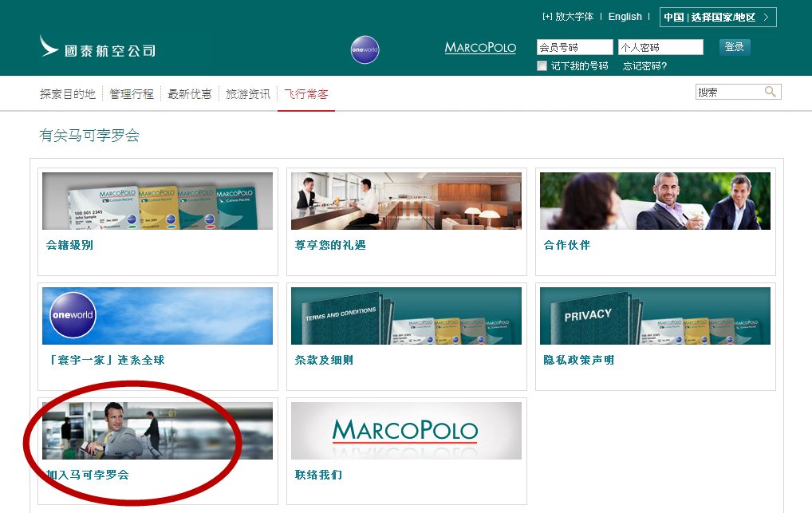
Task: Click the oneworld logo thumbnail for 「寰宇一家」连系全球
Action: [156, 315]
